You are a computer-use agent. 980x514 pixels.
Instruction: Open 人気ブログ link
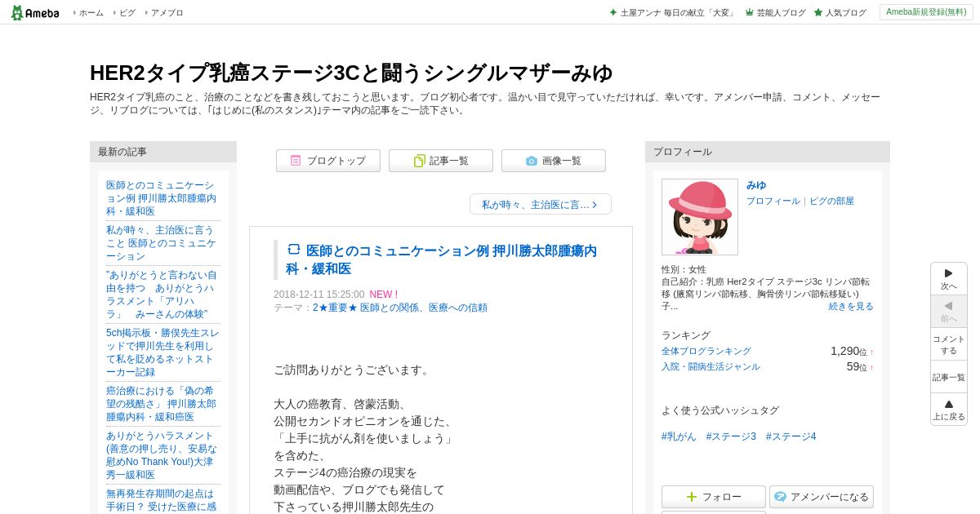(845, 12)
